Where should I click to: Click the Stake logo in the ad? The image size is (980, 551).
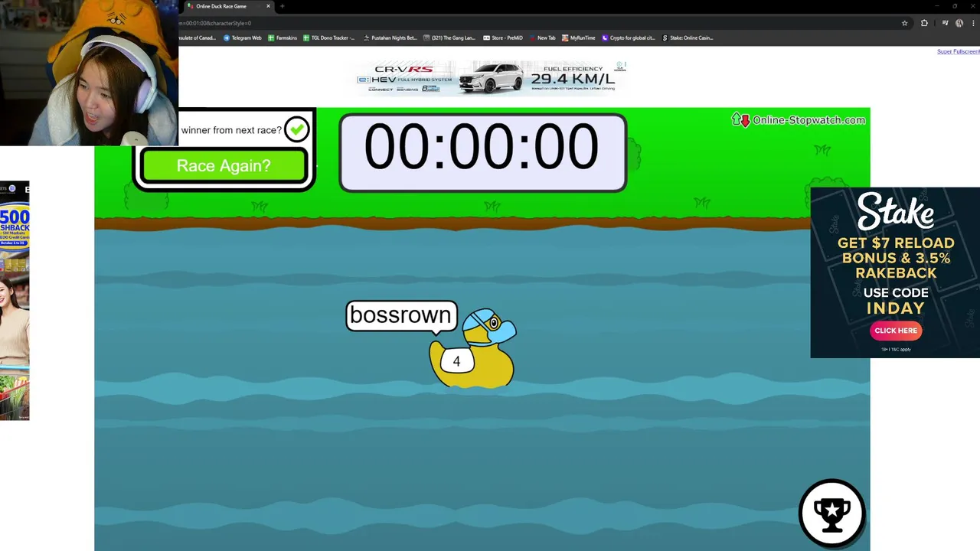pyautogui.click(x=895, y=211)
